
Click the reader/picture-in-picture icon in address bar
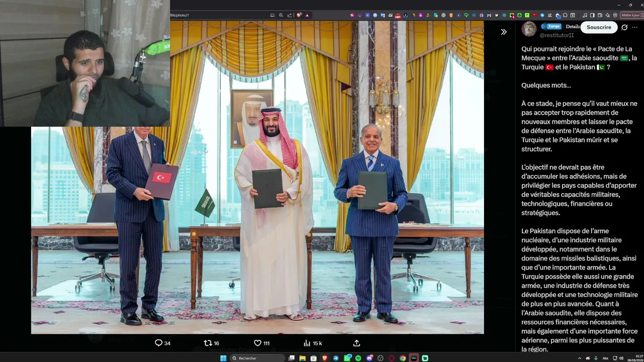coord(272,15)
